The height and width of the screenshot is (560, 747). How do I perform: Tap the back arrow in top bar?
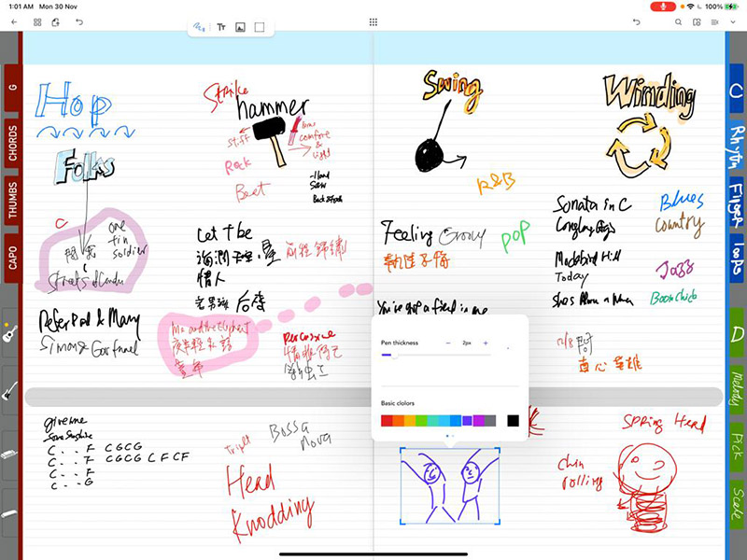point(14,21)
